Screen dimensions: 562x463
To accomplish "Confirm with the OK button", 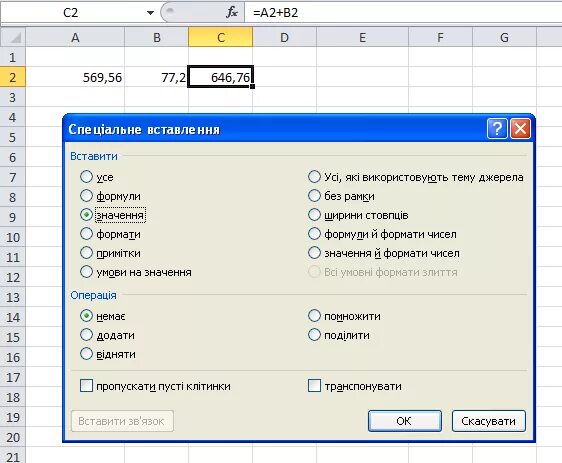I will (405, 421).
